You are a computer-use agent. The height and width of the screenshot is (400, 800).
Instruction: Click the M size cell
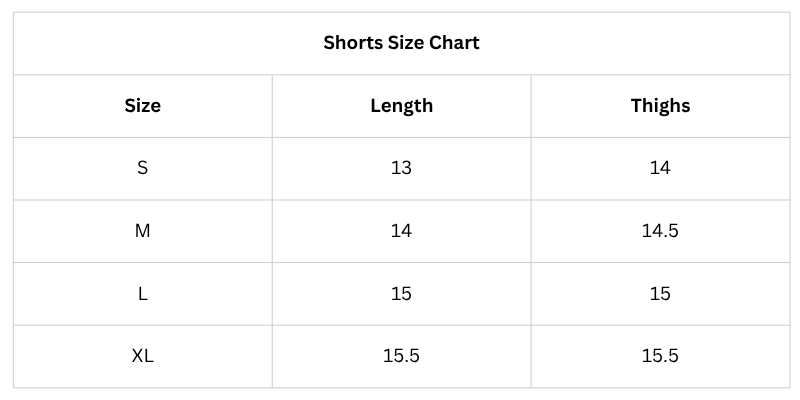(x=142, y=231)
